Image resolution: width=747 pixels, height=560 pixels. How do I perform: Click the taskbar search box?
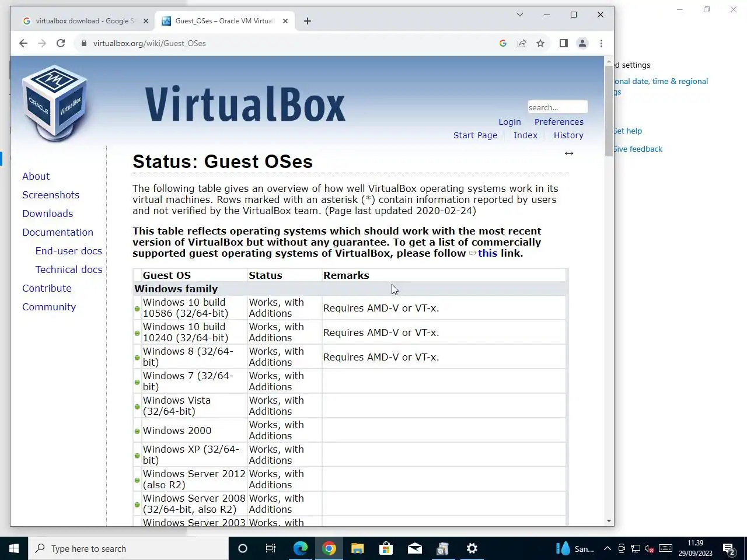128,548
